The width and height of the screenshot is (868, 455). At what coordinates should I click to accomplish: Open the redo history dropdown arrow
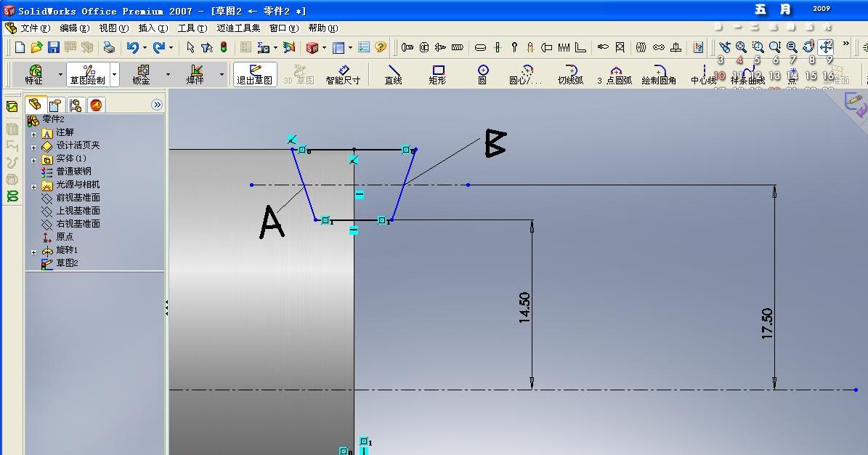[171, 48]
